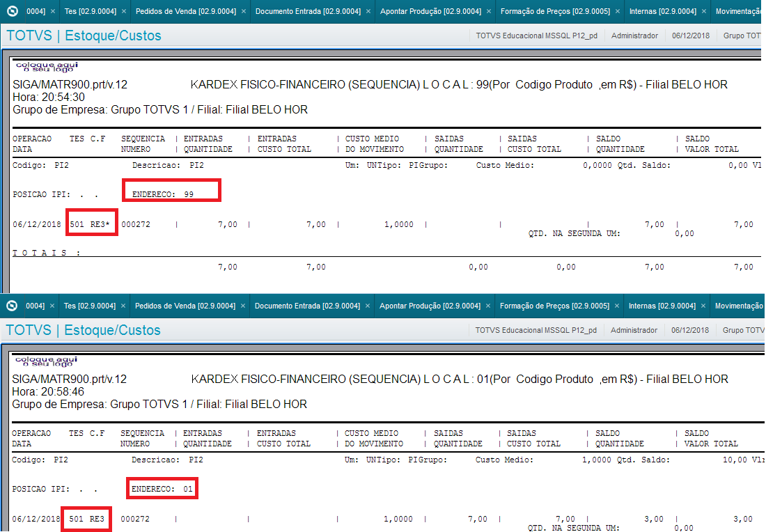Close the Apontar Produção tab in the LOCAL 99 screen

[489, 11]
